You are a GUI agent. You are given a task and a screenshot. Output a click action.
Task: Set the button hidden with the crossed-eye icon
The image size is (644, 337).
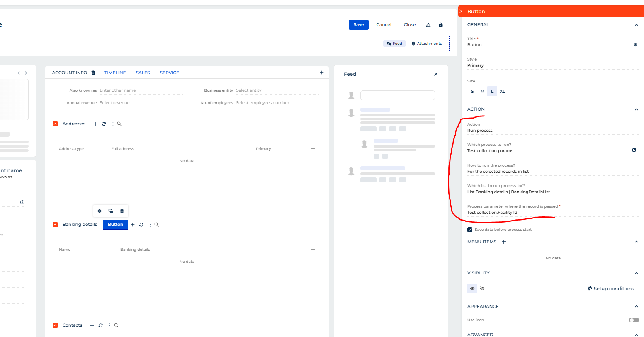(x=482, y=289)
